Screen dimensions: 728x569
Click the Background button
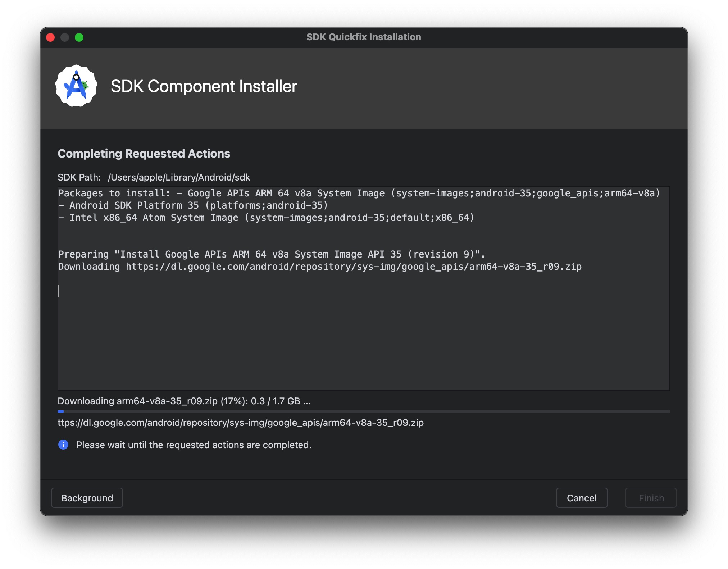87,498
